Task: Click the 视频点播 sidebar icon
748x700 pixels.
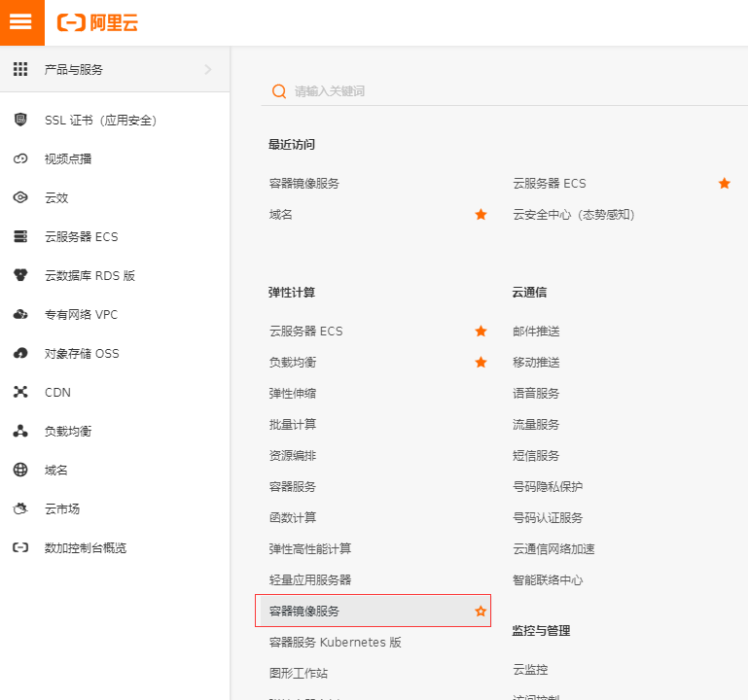Action: pos(20,158)
